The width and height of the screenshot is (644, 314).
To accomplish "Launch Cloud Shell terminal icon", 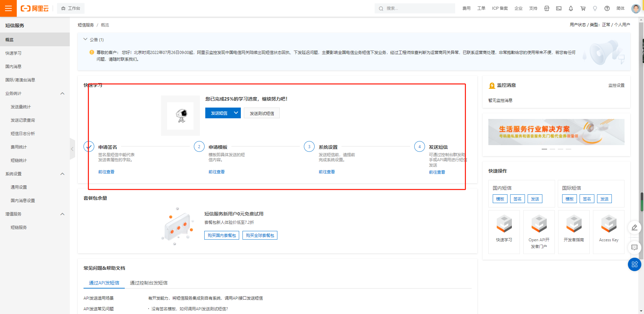I will [x=559, y=8].
